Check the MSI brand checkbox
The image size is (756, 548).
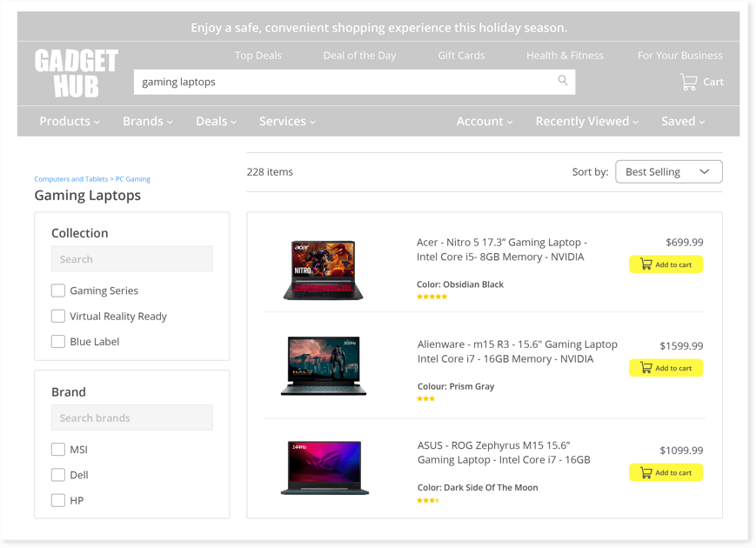58,450
